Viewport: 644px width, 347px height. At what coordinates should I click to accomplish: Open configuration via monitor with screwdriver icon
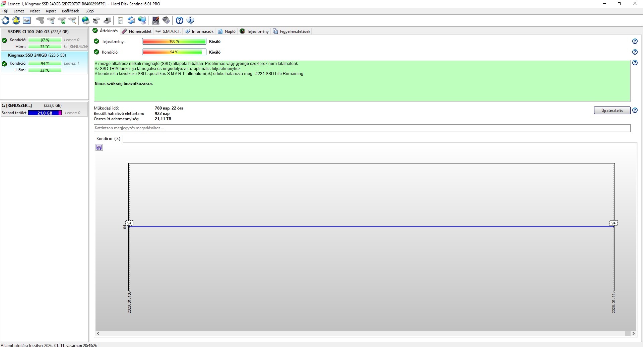tap(155, 20)
